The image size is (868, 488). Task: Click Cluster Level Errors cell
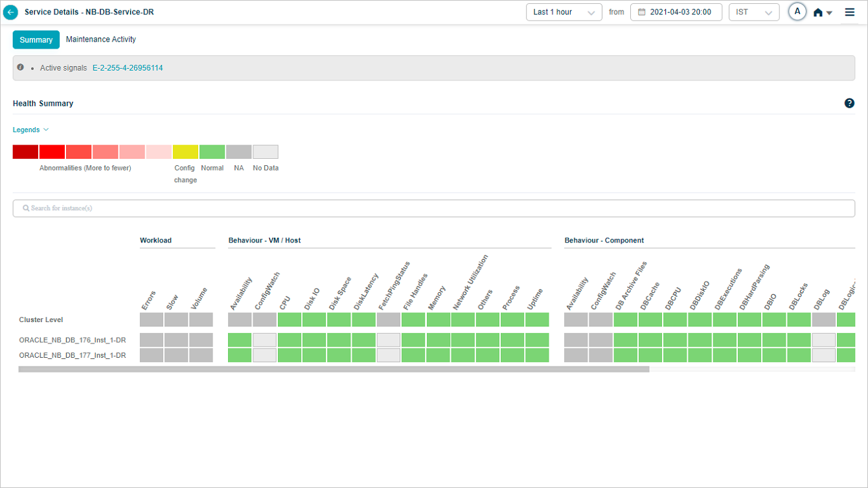click(152, 320)
